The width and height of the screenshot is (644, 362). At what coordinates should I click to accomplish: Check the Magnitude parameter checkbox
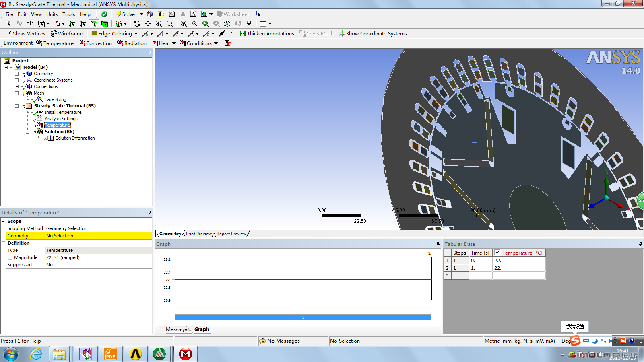click(x=10, y=257)
